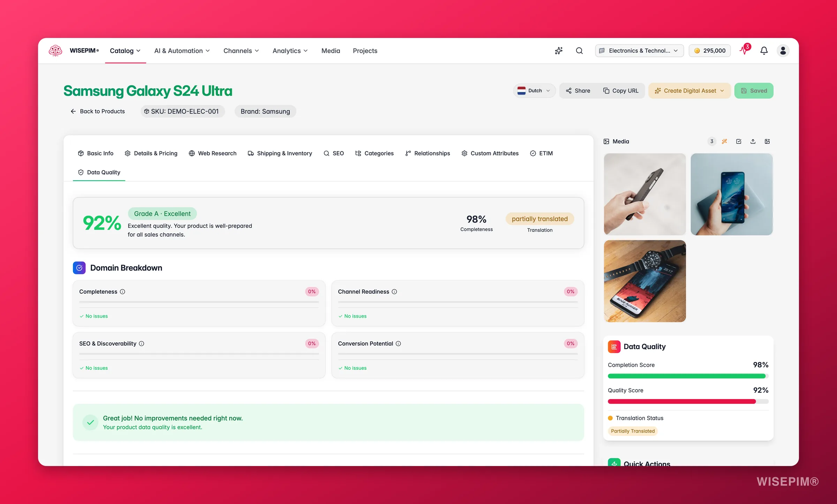This screenshot has height=504, width=837.
Task: Switch to the Details & Pricing tab
Action: (x=151, y=153)
